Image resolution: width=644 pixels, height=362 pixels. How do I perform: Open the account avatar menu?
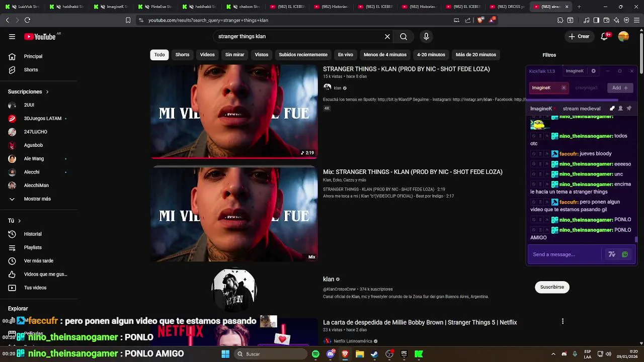tap(624, 36)
